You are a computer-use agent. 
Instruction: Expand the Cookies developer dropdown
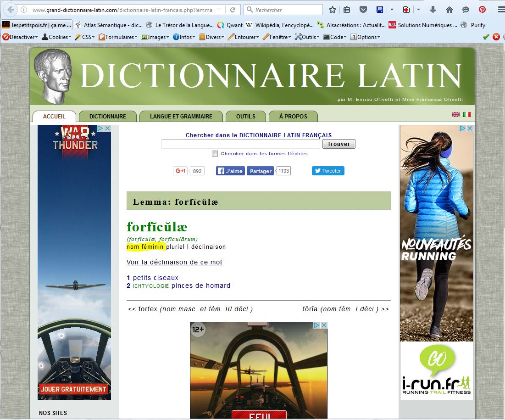click(x=57, y=37)
